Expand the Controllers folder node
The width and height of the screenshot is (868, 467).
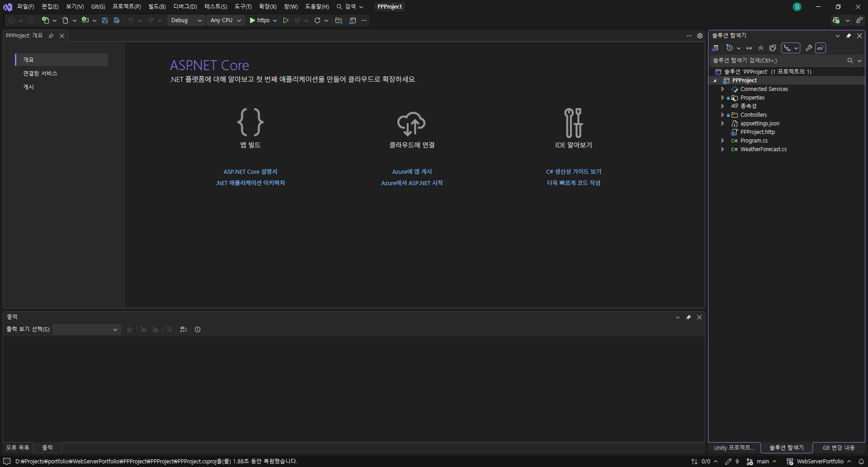pyautogui.click(x=722, y=115)
